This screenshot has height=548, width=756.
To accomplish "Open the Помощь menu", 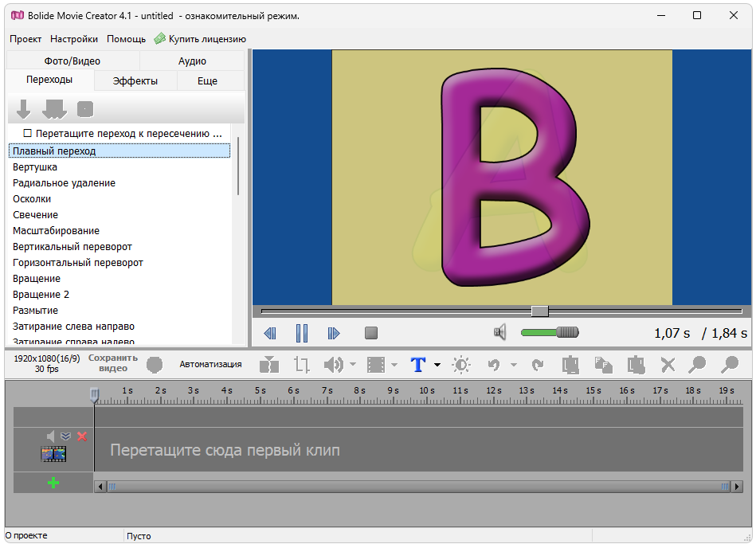I will pos(127,39).
